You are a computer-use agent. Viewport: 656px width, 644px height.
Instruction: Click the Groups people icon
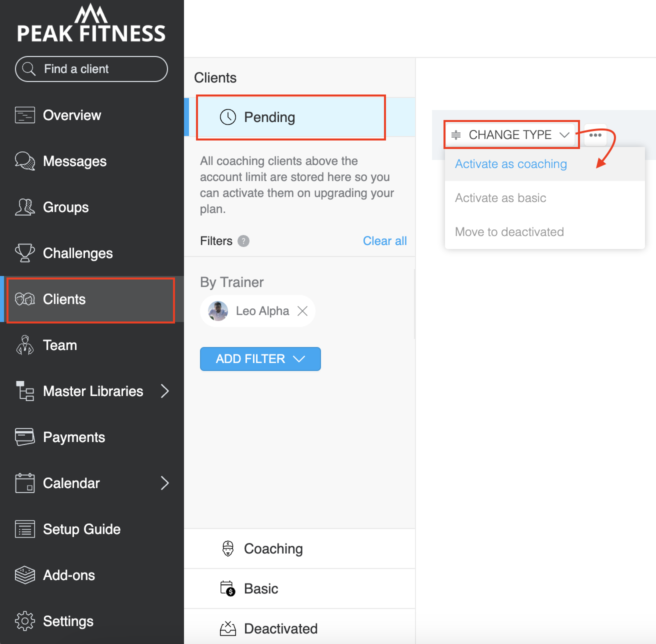[x=25, y=207]
